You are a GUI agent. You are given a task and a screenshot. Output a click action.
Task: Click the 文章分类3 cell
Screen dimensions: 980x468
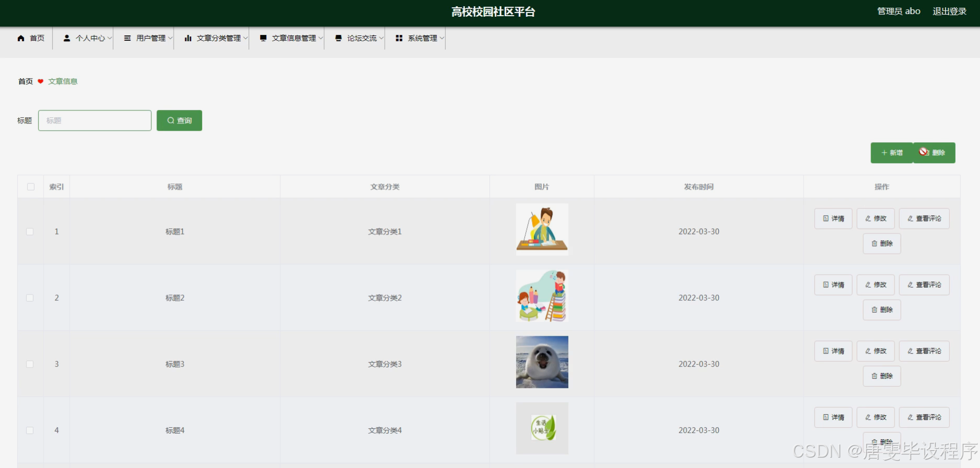pos(385,364)
